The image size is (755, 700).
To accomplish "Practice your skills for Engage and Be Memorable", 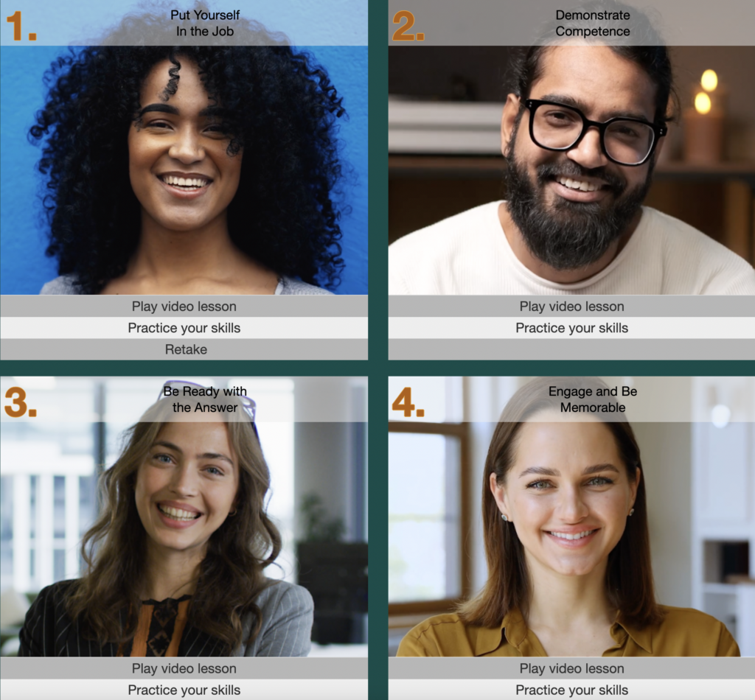I will tap(571, 690).
